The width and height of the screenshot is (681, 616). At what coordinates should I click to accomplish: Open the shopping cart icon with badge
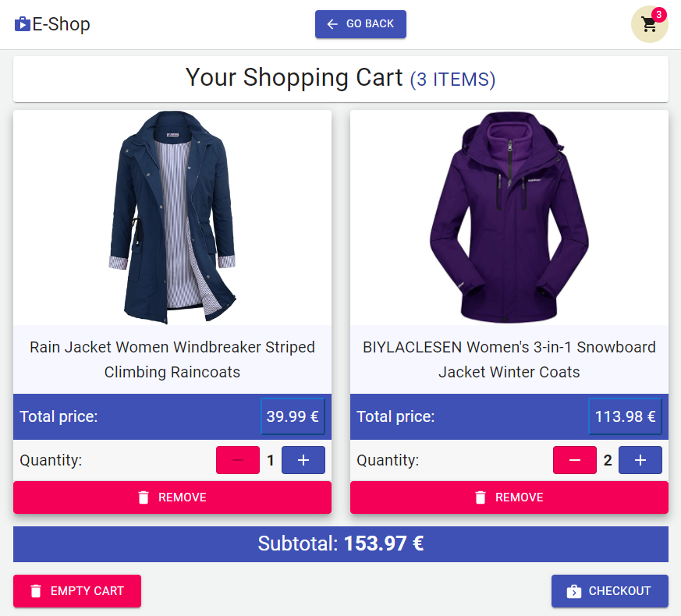(x=649, y=24)
